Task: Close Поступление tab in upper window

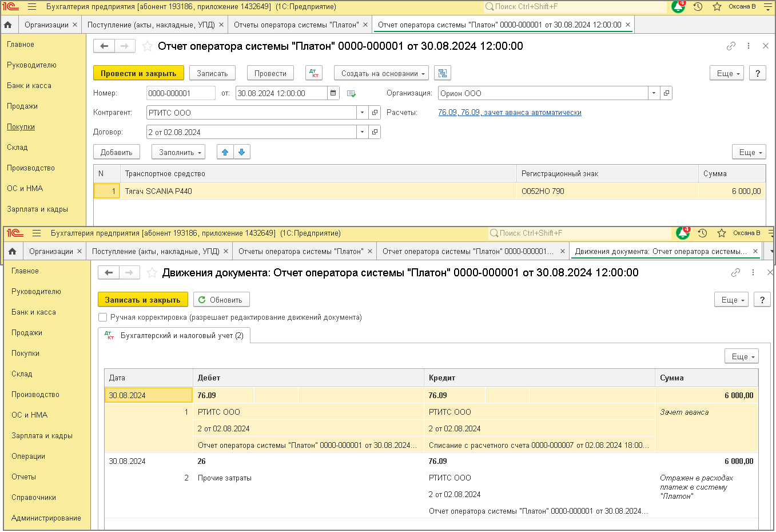Action: [221, 25]
